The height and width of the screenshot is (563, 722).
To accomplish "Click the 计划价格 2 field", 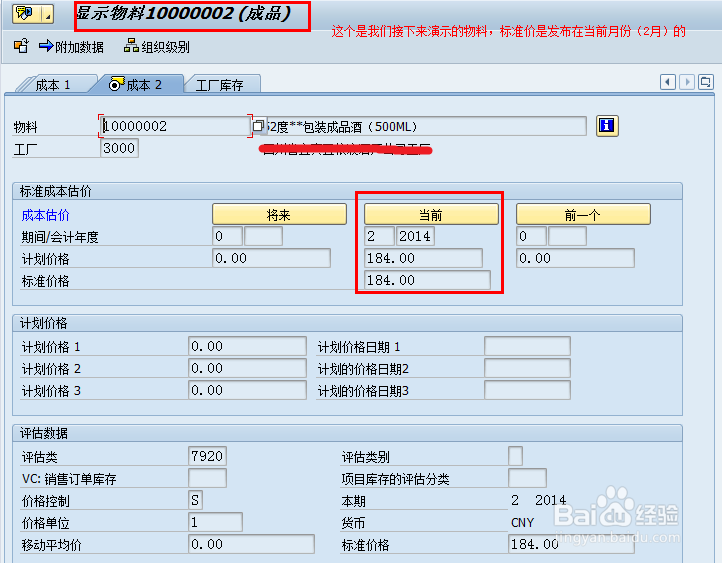I will point(247,368).
